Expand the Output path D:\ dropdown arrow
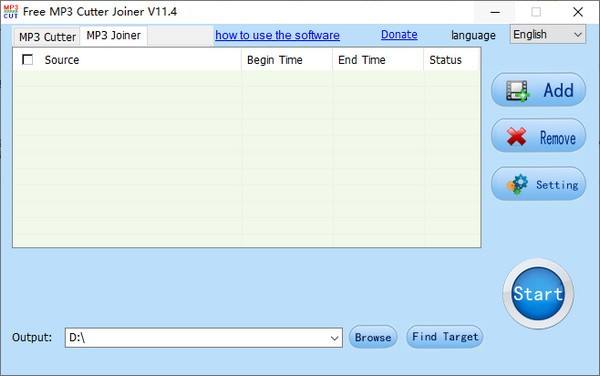 tap(334, 338)
